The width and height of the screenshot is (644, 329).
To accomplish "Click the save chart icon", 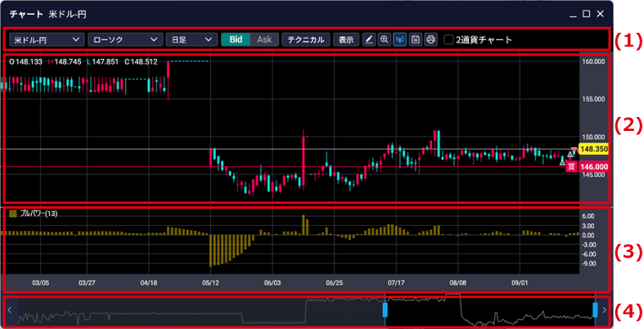I will point(416,39).
